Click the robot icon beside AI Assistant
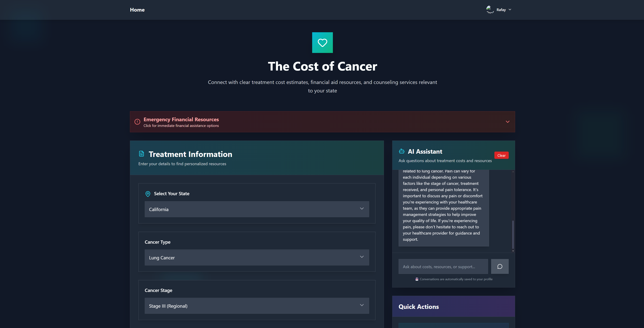This screenshot has width=644, height=328. point(402,151)
